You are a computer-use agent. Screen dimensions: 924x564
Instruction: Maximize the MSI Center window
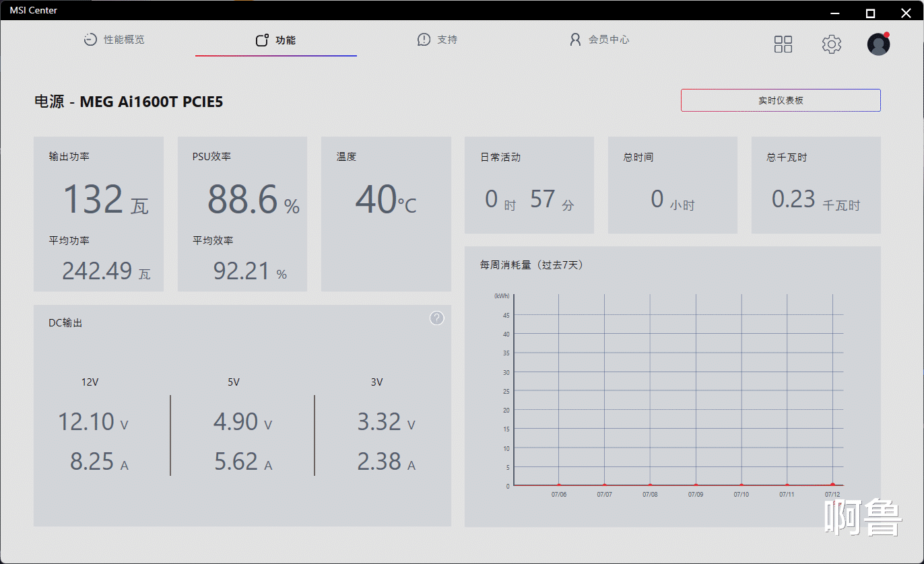click(x=870, y=13)
